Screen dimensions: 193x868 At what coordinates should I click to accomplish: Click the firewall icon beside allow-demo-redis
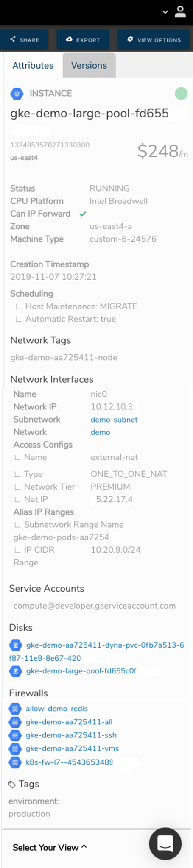[15, 709]
